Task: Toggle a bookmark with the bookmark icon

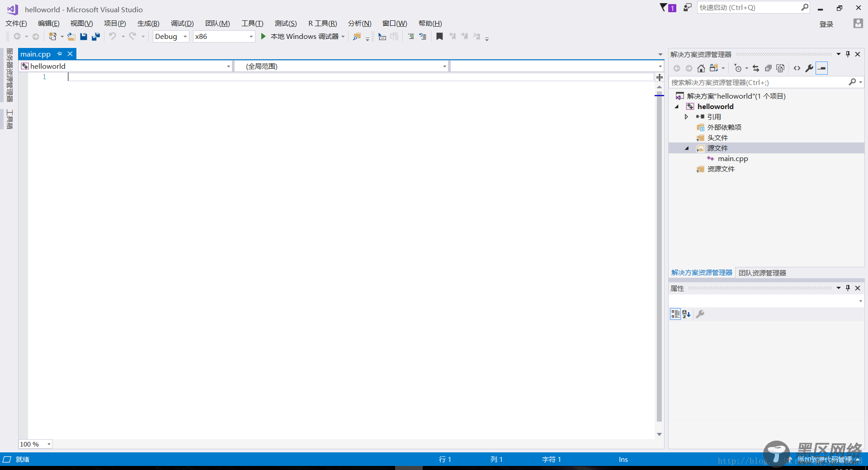Action: click(439, 36)
